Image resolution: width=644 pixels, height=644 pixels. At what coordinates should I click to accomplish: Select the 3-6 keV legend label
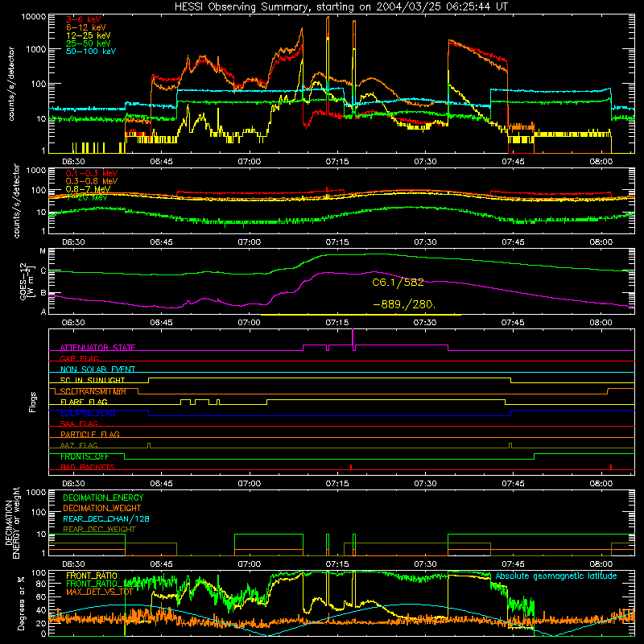(84, 19)
